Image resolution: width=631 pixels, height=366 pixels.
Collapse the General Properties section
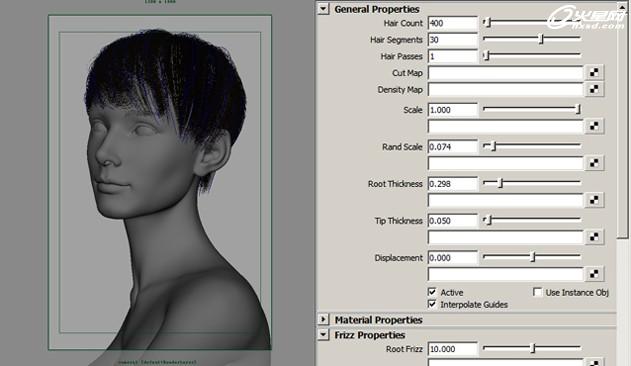pos(323,9)
